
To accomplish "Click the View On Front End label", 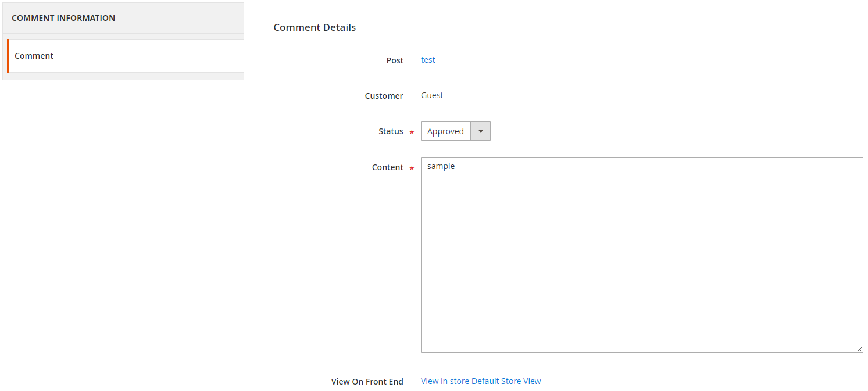I will (367, 382).
